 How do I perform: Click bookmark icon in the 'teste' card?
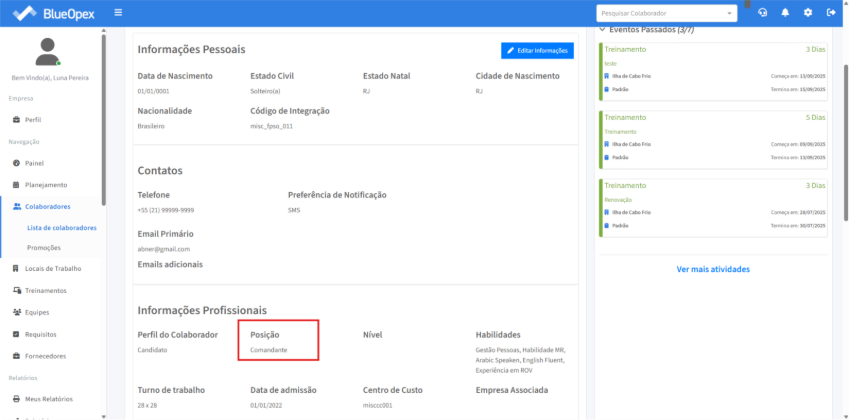(606, 76)
